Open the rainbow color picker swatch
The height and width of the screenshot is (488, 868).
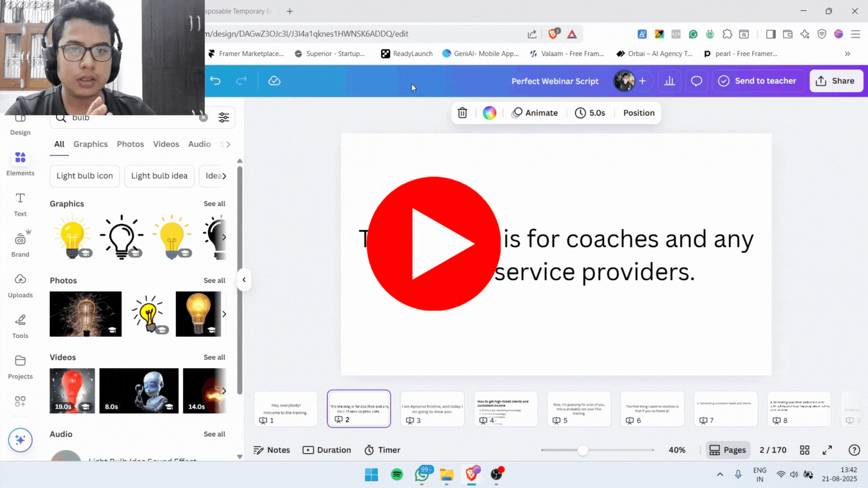click(x=489, y=113)
